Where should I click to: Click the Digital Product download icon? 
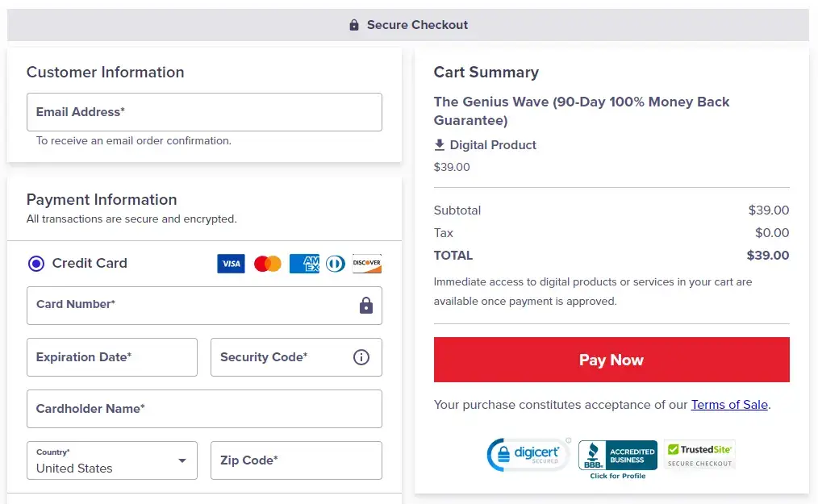point(440,145)
